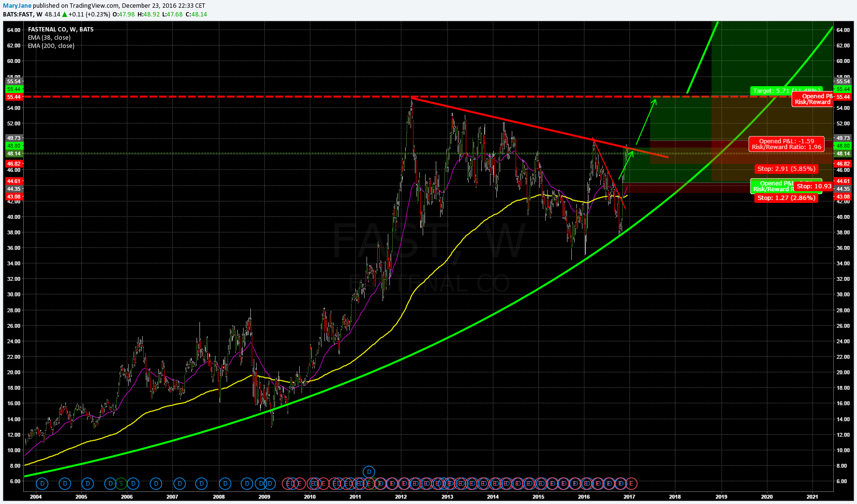857x504 pixels.
Task: Select the D dividend marker just after the S marker
Action: (x=133, y=483)
